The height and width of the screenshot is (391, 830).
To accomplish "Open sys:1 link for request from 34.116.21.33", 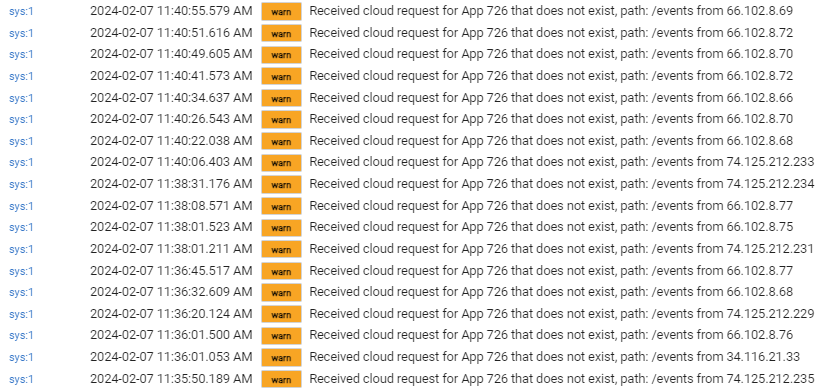I will coord(21,358).
